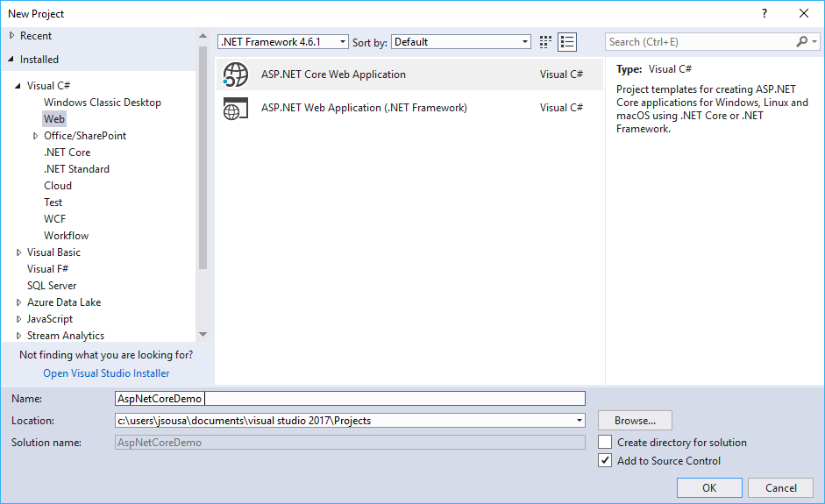The height and width of the screenshot is (504, 825).
Task: Collapse the Installed section
Action: [x=11, y=60]
